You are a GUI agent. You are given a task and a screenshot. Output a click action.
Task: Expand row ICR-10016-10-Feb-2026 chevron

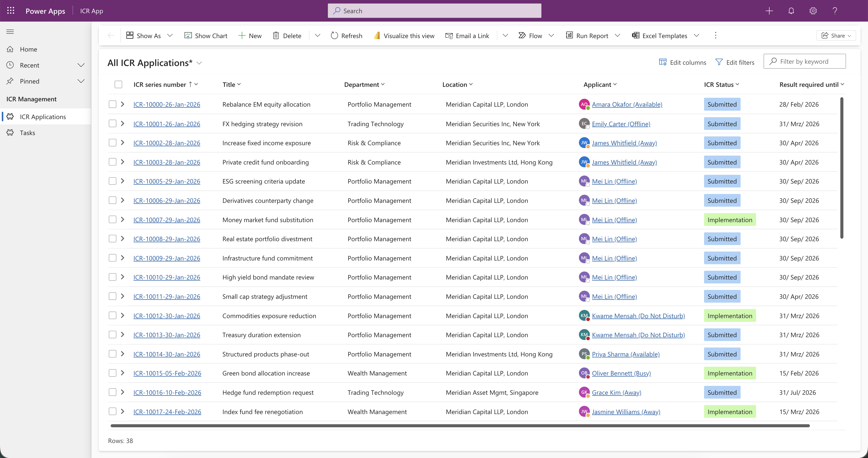click(x=123, y=392)
